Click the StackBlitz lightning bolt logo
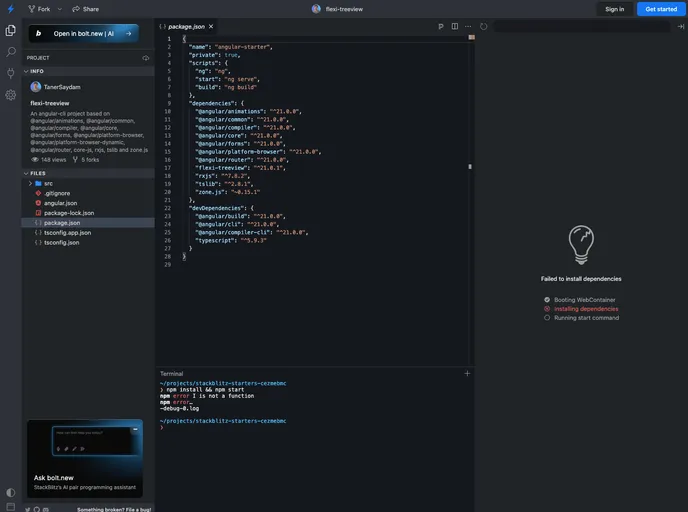This screenshot has width=688, height=512. (10, 9)
